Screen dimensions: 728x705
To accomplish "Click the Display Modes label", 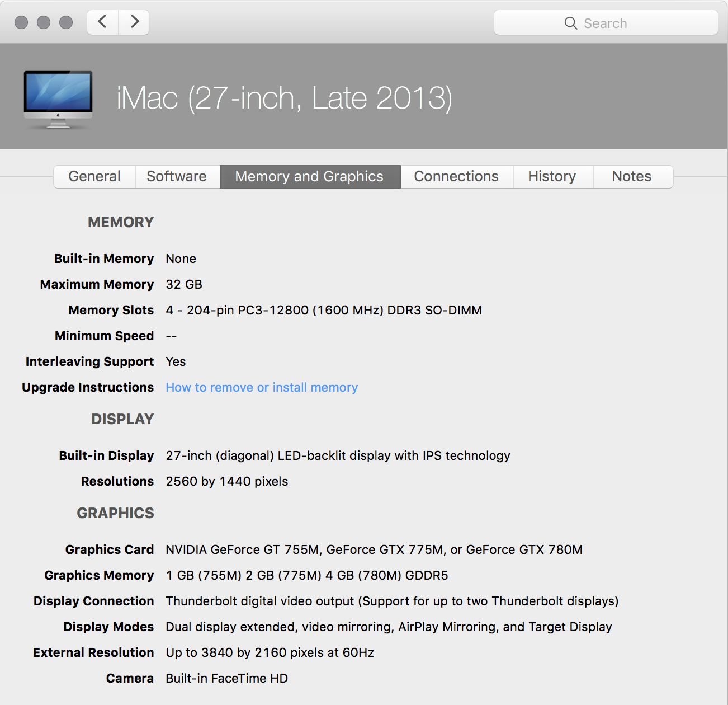I will (x=108, y=627).
